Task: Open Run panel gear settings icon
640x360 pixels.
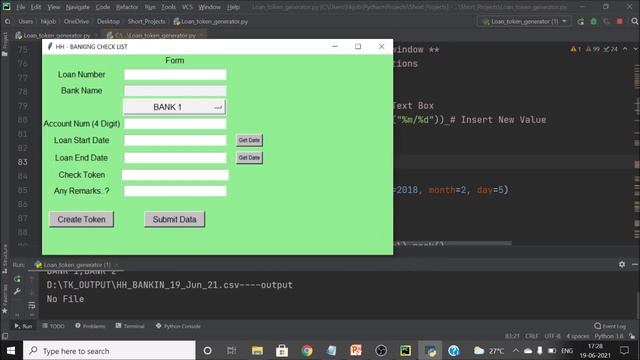Action: 622,264
